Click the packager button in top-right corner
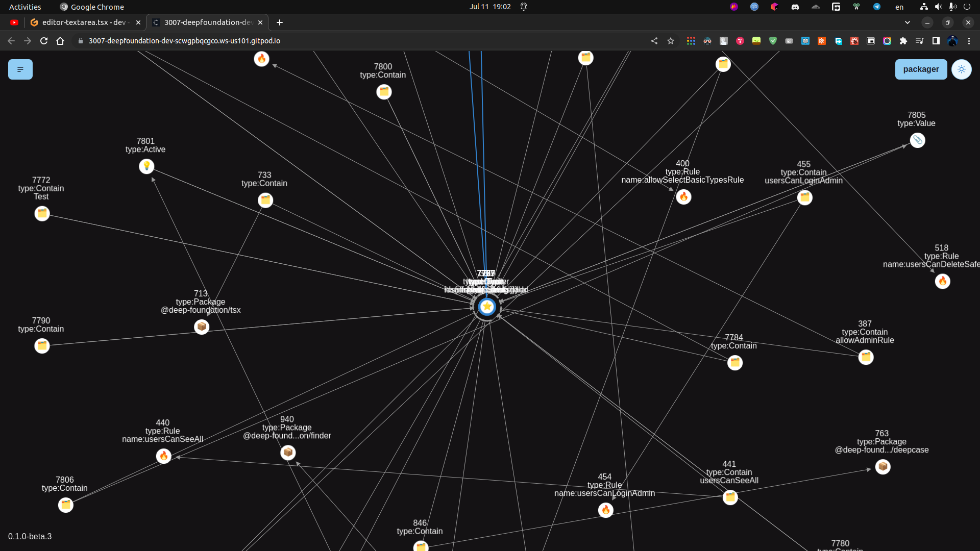The height and width of the screenshot is (551, 980). pyautogui.click(x=921, y=69)
